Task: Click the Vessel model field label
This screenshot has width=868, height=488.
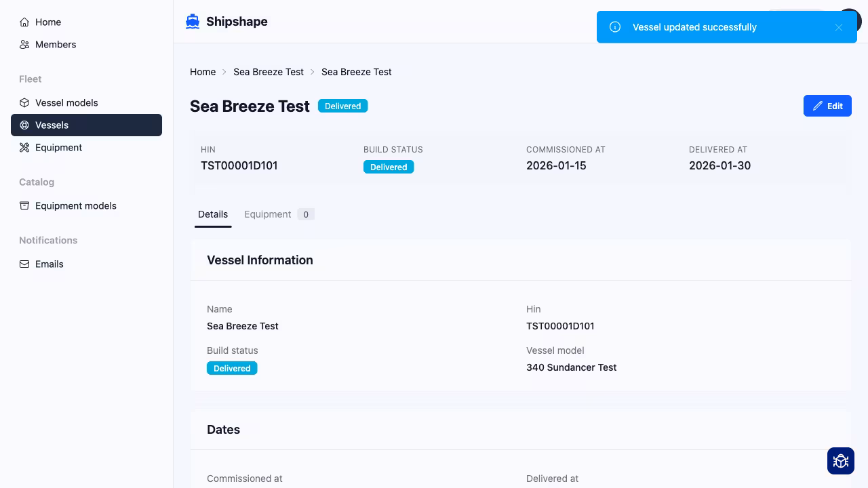Action: pyautogui.click(x=555, y=350)
